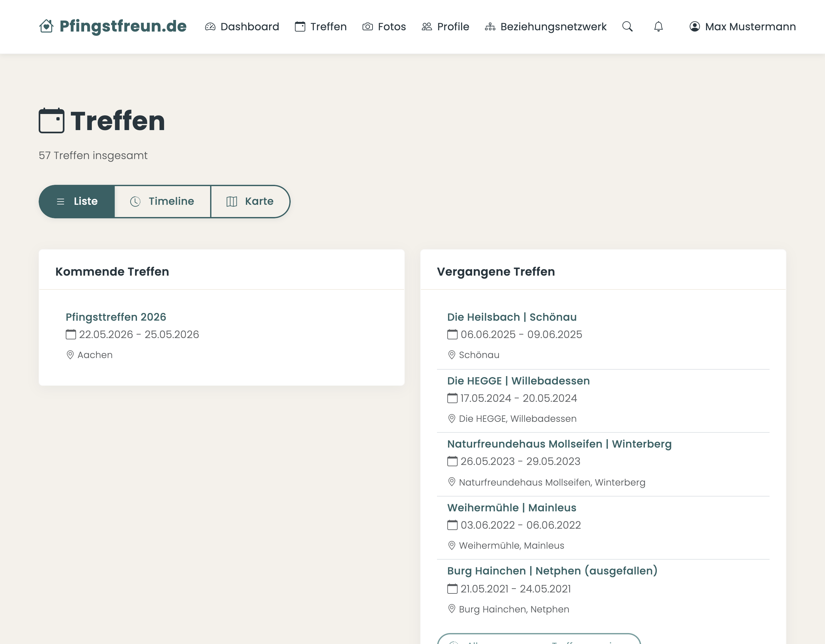The width and height of the screenshot is (825, 644).
Task: Open the Die HEGGE | Willebadessen meeting
Action: pyautogui.click(x=518, y=381)
